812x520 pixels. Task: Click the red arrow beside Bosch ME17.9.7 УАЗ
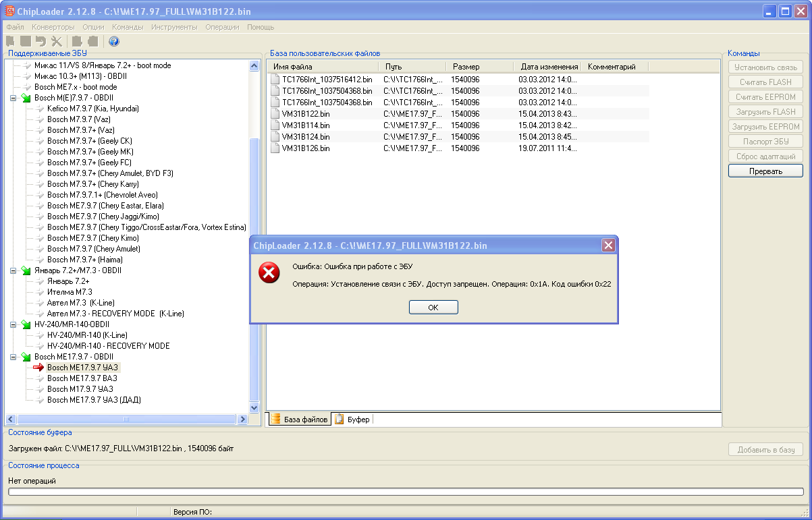(38, 368)
